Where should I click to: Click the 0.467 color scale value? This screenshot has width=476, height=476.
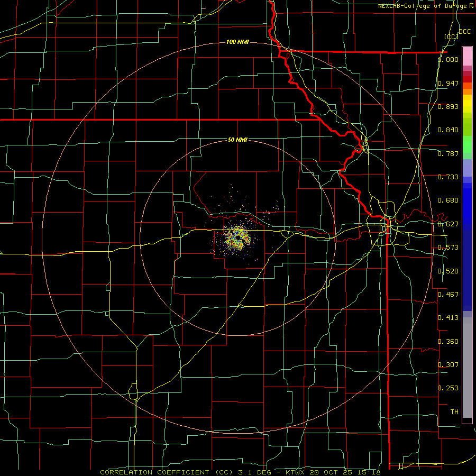tap(448, 294)
